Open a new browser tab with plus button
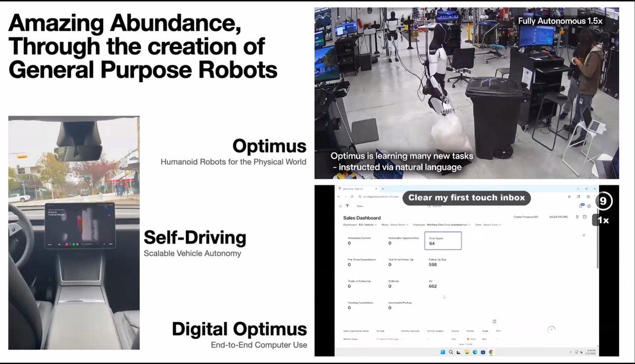Screen dimensions: 635x364 point(382,189)
